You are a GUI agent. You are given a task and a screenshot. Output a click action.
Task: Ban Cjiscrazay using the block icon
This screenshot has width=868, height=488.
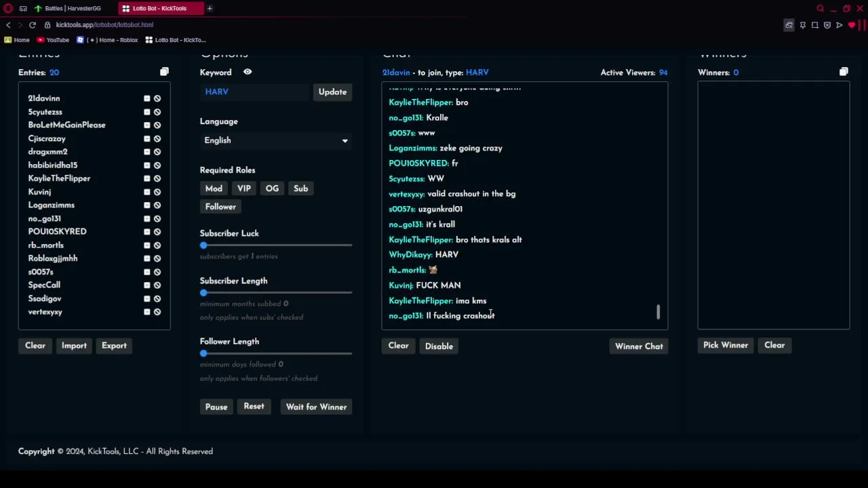click(157, 138)
